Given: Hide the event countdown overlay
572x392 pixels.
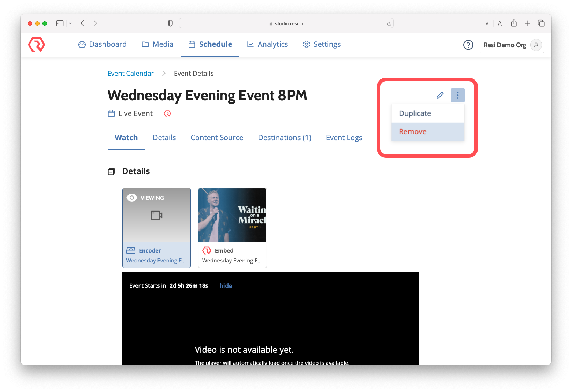Looking at the screenshot, I should 226,285.
